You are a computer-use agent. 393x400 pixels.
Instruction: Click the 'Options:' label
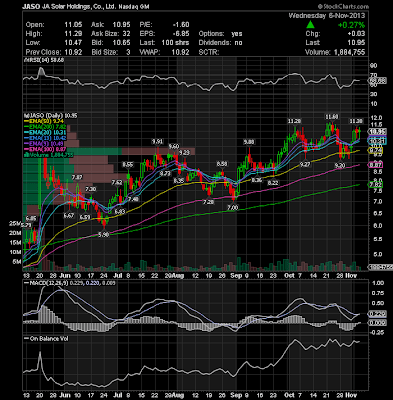point(211,34)
